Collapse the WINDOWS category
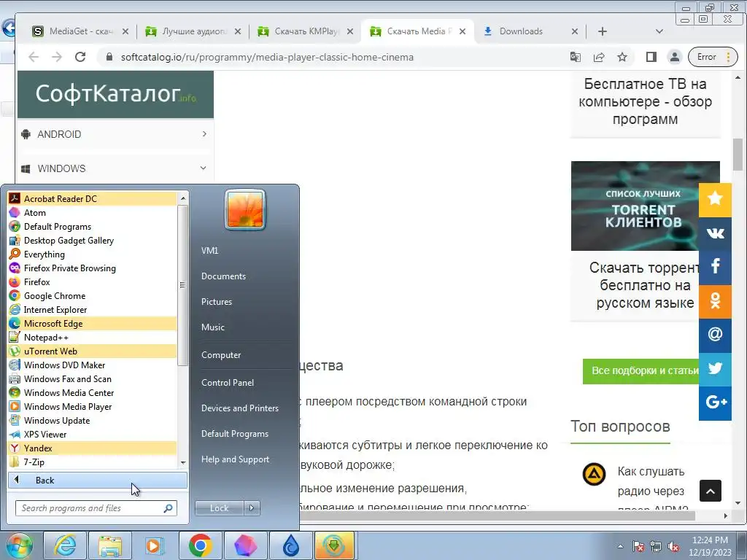Viewport: 747px width, 560px height. click(x=115, y=168)
